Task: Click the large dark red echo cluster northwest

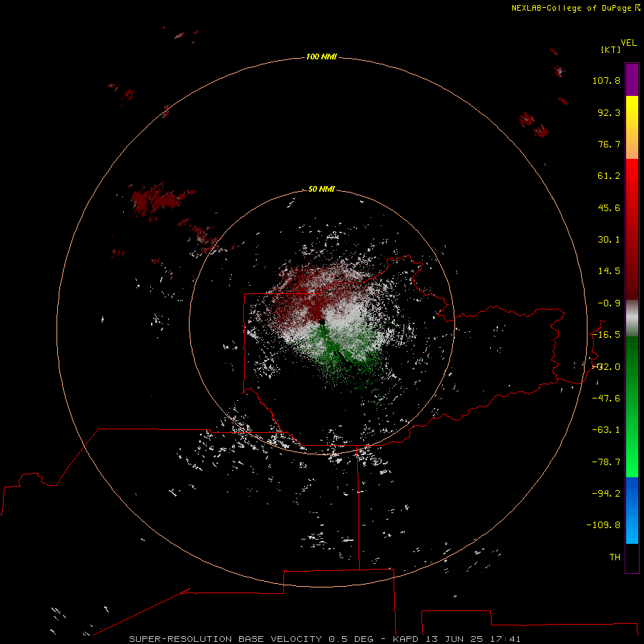Action: coord(160,199)
